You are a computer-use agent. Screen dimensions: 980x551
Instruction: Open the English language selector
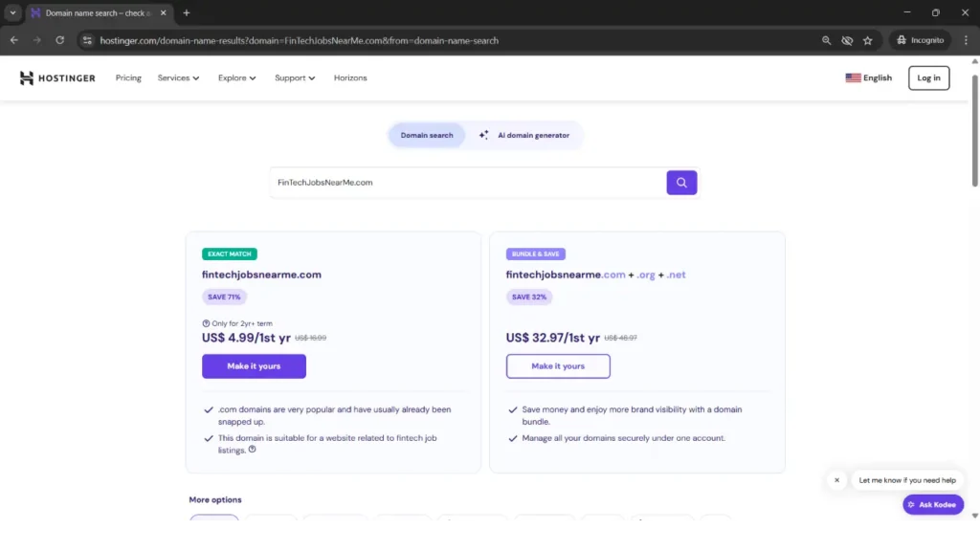pos(869,78)
